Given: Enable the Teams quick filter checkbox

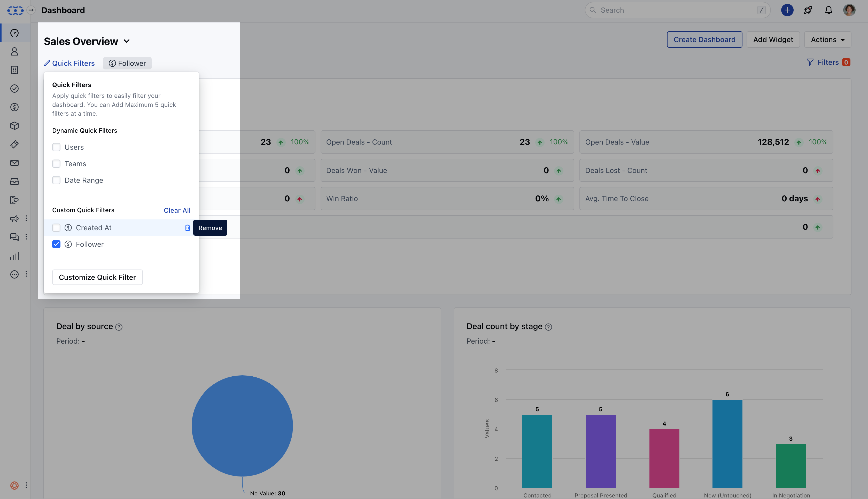Looking at the screenshot, I should click(x=56, y=163).
